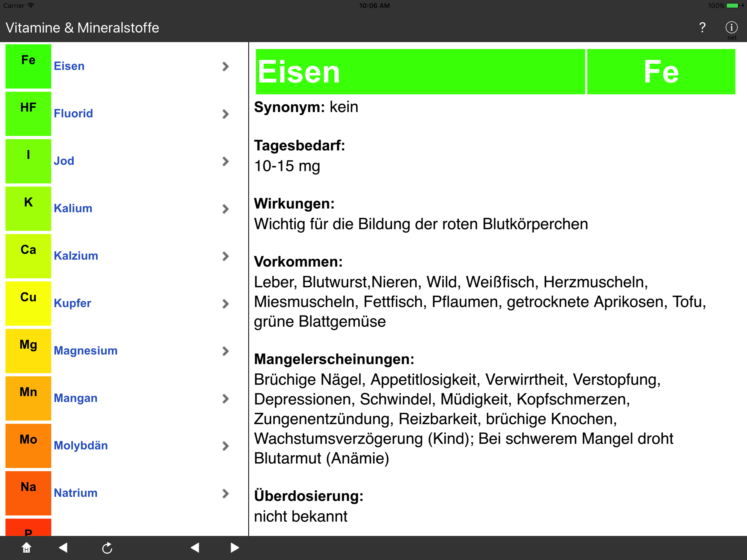
Task: Open the Natrium entry
Action: point(76,493)
